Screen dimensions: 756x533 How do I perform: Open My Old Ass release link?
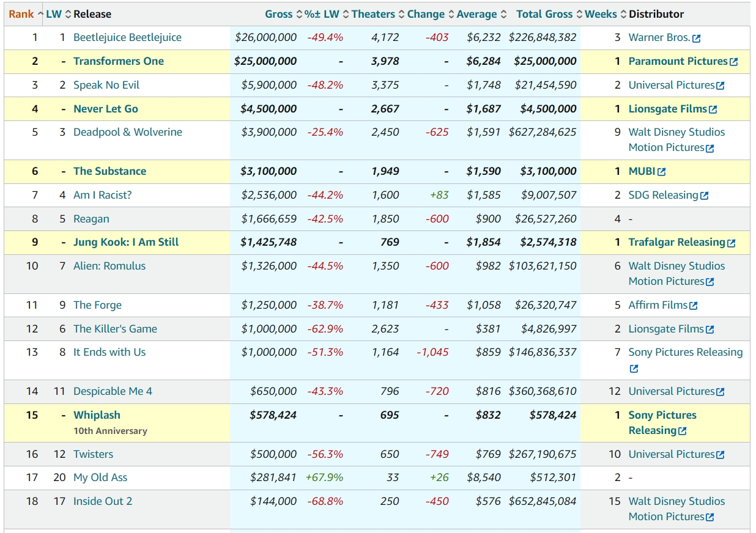click(x=100, y=477)
